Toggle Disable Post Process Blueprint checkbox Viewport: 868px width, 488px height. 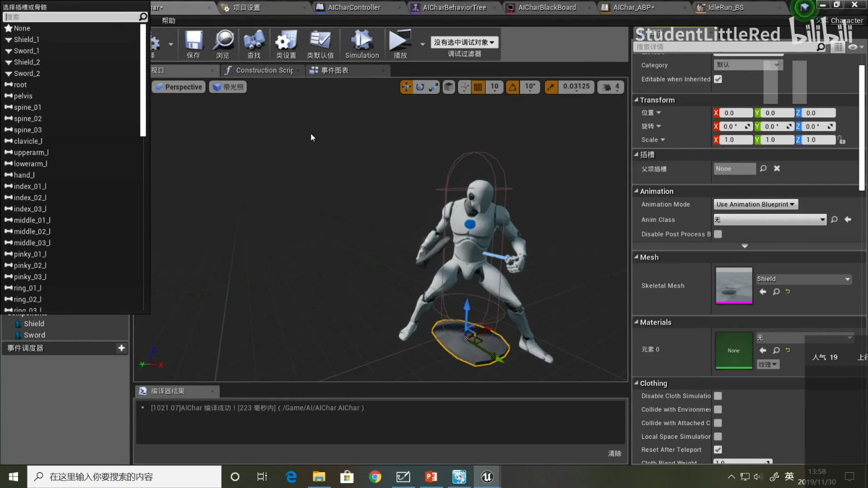[x=718, y=234]
